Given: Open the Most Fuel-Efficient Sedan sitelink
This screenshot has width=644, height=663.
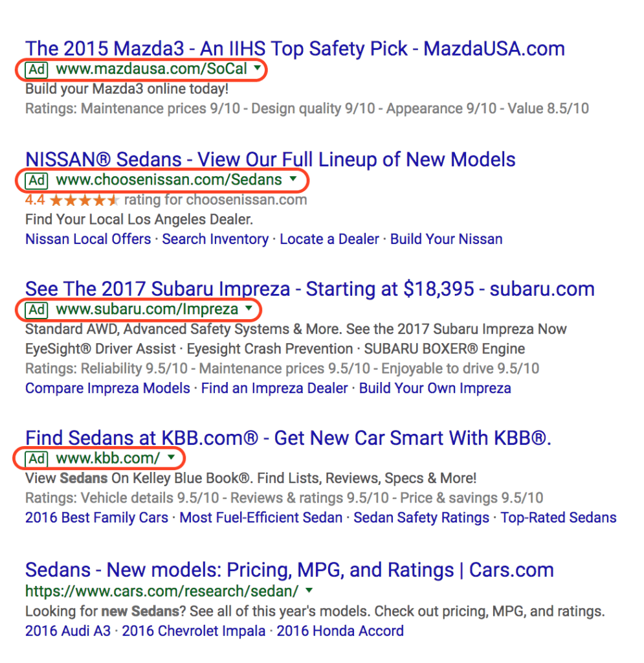Looking at the screenshot, I should [261, 518].
